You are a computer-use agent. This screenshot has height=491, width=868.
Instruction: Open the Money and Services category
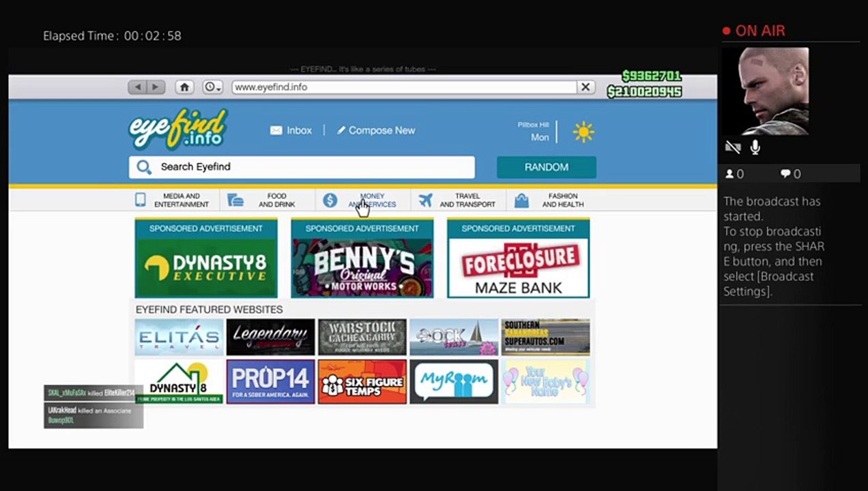(x=372, y=200)
